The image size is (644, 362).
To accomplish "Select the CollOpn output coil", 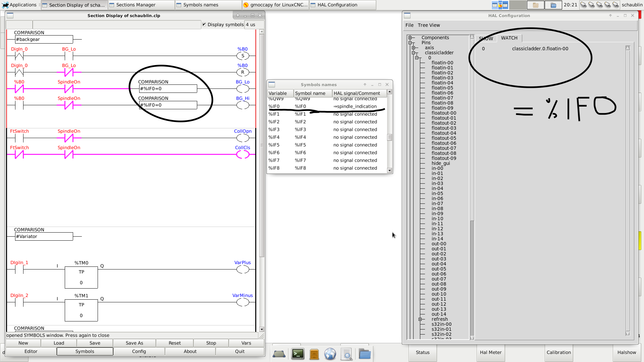I will coord(243,138).
